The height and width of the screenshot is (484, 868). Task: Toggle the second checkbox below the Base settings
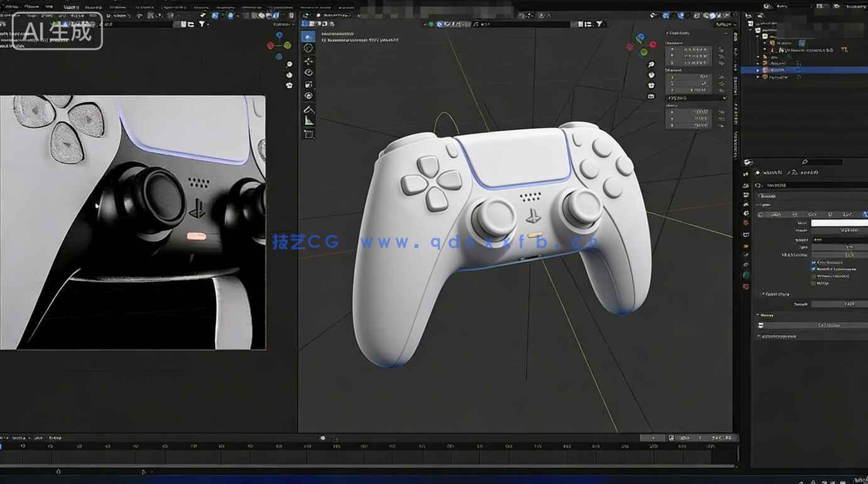(x=814, y=269)
